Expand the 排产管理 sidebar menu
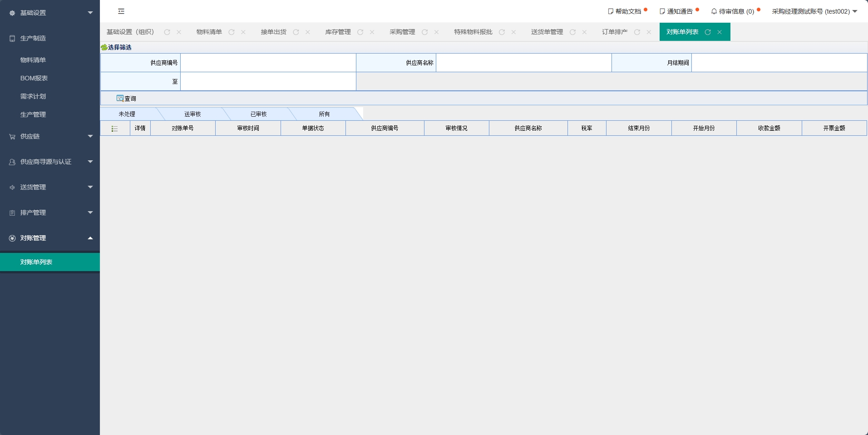Image resolution: width=868 pixels, height=435 pixels. click(x=50, y=213)
